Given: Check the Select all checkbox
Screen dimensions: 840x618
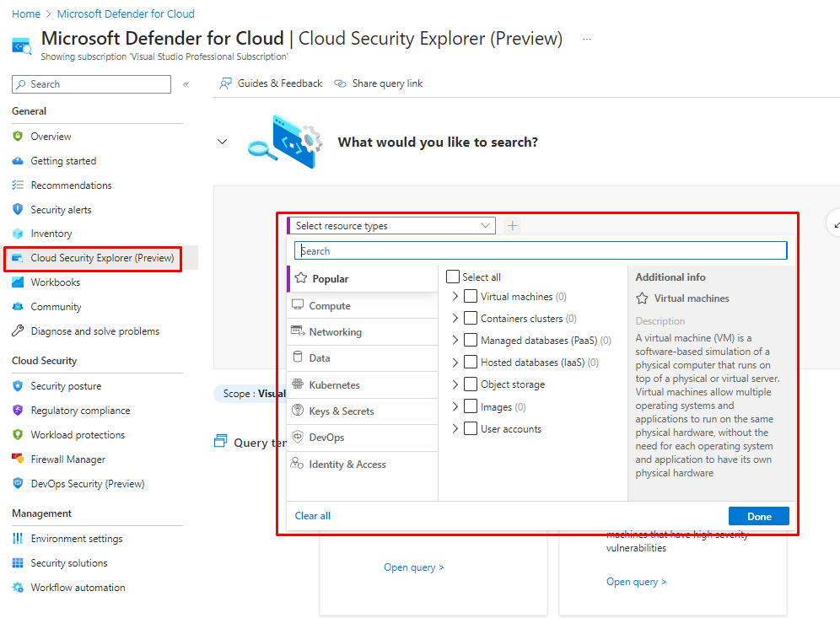Looking at the screenshot, I should coord(453,277).
